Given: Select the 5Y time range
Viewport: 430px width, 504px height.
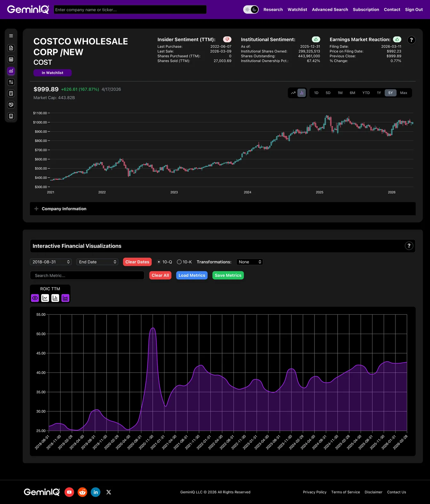Looking at the screenshot, I should point(390,93).
